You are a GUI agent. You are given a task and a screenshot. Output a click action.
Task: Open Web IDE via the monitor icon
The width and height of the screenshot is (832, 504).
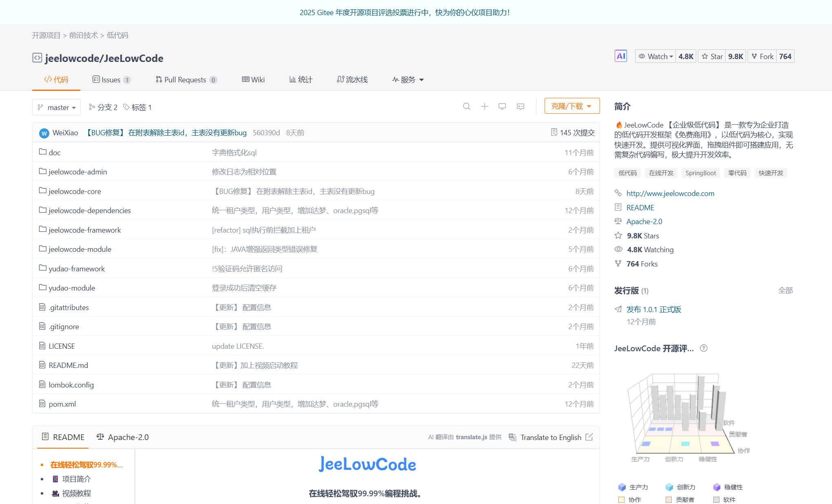pos(502,106)
